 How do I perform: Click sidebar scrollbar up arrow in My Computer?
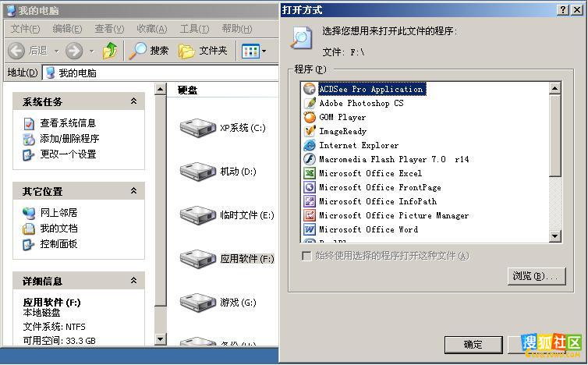click(161, 89)
